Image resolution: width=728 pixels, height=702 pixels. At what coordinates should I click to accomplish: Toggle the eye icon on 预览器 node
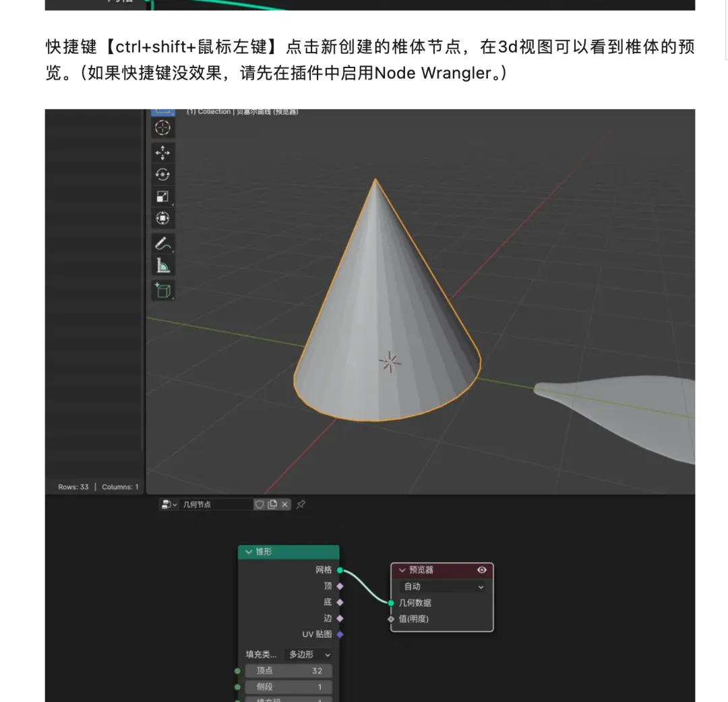pyautogui.click(x=481, y=570)
